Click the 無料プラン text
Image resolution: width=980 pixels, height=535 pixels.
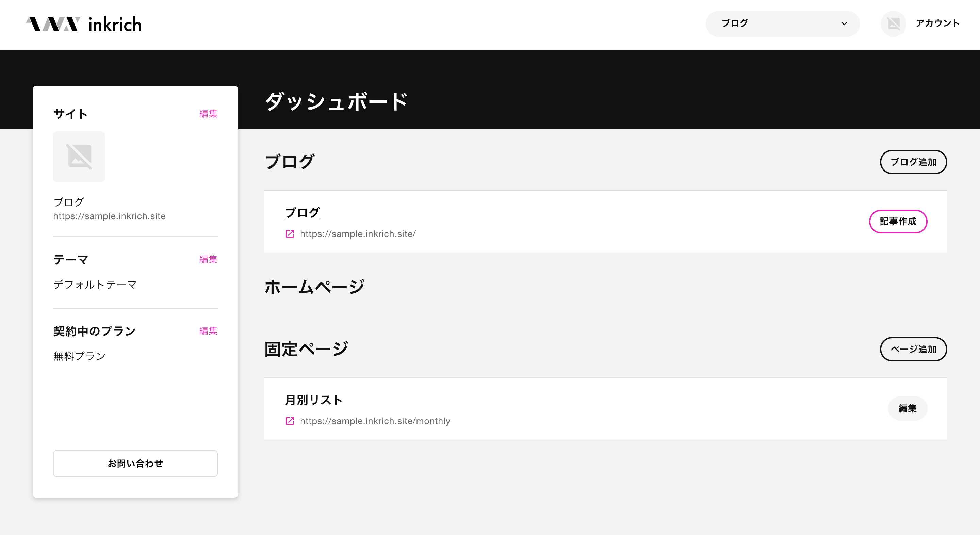pos(80,356)
